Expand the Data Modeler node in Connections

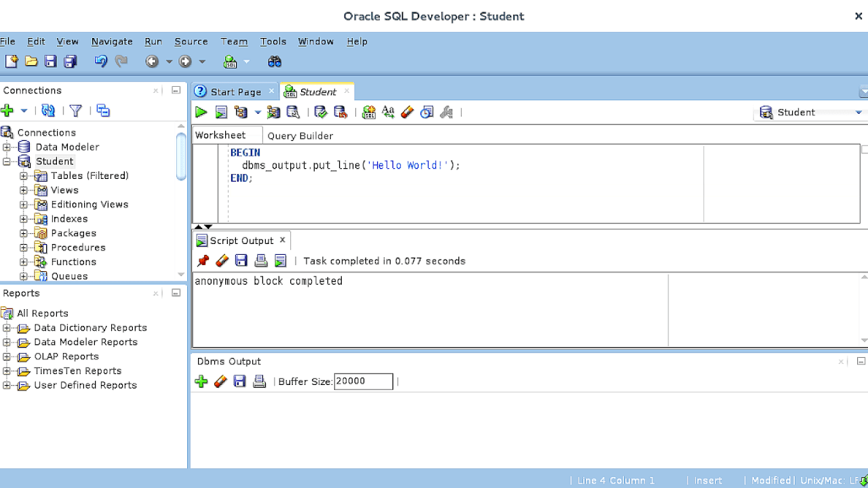click(x=7, y=147)
